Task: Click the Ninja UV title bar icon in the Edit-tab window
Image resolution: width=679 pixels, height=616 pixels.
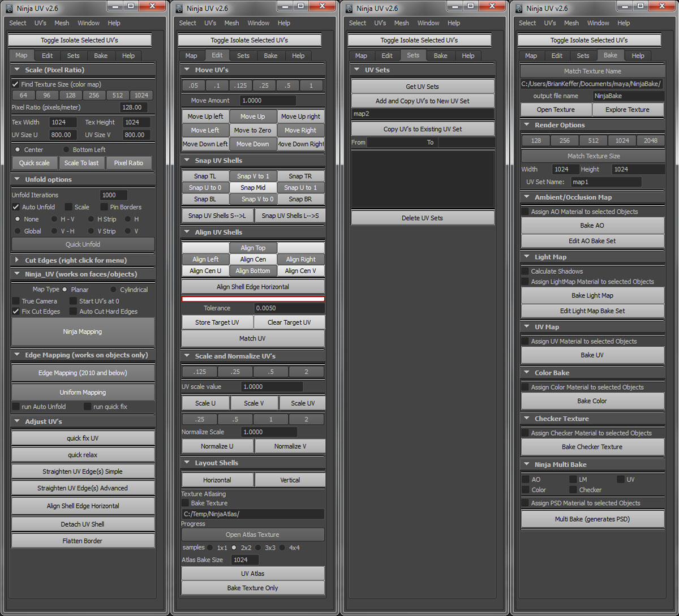Action: (x=179, y=8)
